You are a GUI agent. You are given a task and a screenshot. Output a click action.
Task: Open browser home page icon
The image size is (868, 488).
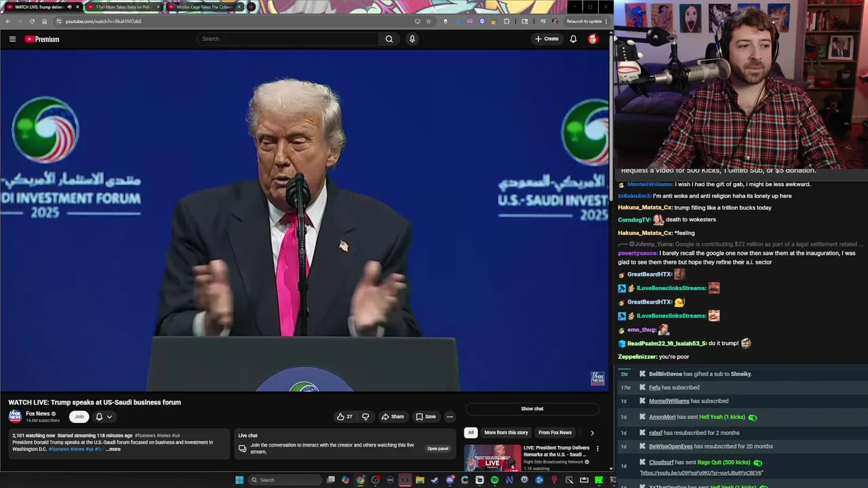45,21
